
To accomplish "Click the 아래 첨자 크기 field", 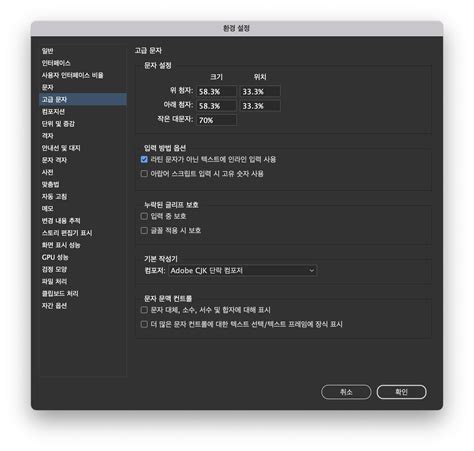I will tap(216, 106).
